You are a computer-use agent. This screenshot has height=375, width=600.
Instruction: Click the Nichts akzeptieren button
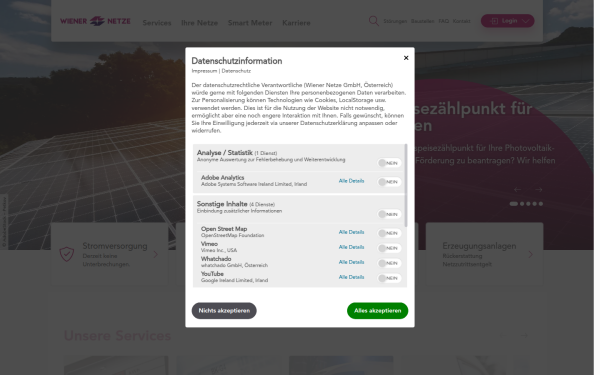coord(224,311)
